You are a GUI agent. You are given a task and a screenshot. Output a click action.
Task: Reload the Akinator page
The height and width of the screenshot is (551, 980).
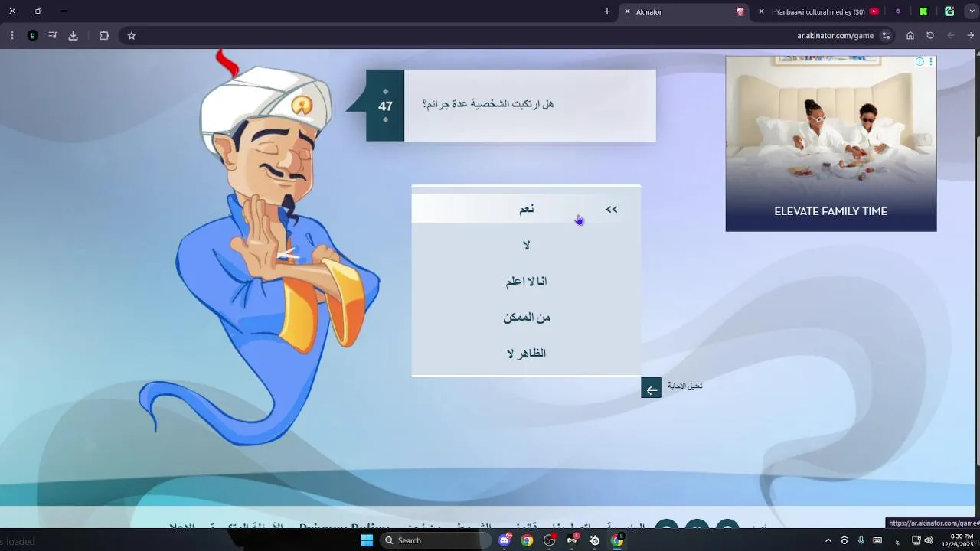(930, 35)
